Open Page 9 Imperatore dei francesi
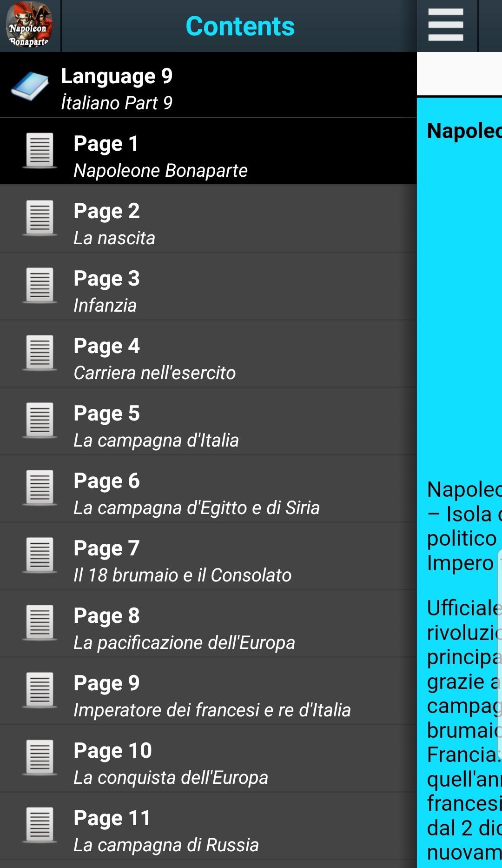Viewport: 502px width, 868px height. point(208,691)
